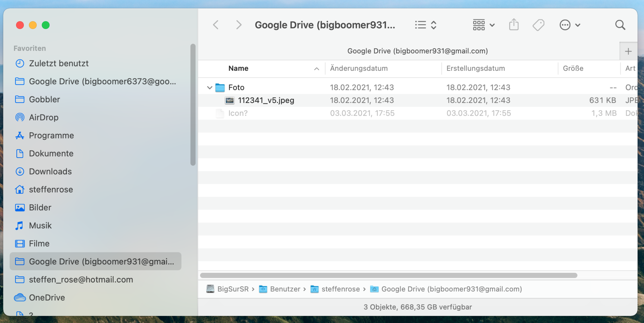
Task: Go to BigSurSR in the path bar
Action: click(228, 289)
